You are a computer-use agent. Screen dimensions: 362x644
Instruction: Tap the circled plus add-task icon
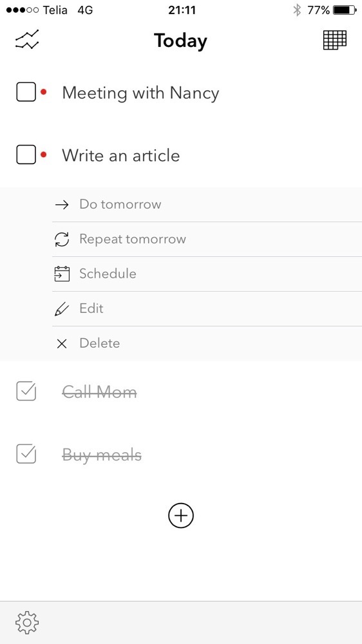click(181, 515)
